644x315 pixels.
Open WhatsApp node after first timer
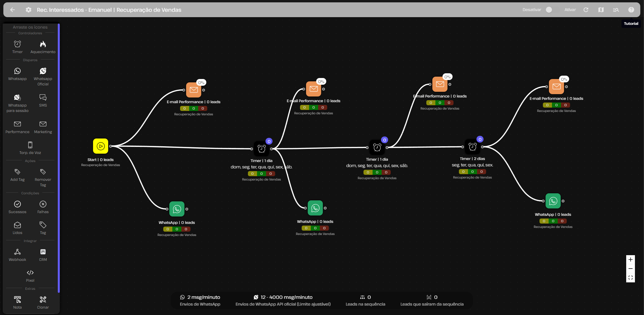[x=315, y=208]
